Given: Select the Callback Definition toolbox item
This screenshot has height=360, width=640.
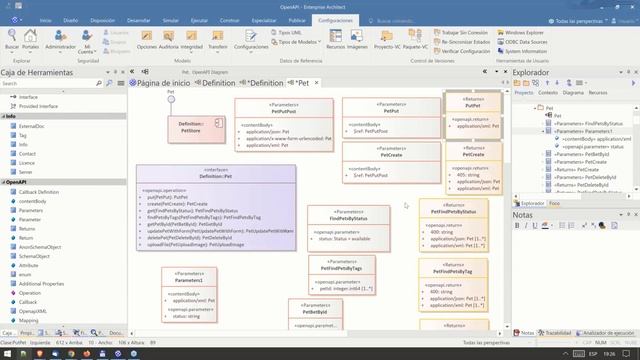Looking at the screenshot, I should (39, 192).
